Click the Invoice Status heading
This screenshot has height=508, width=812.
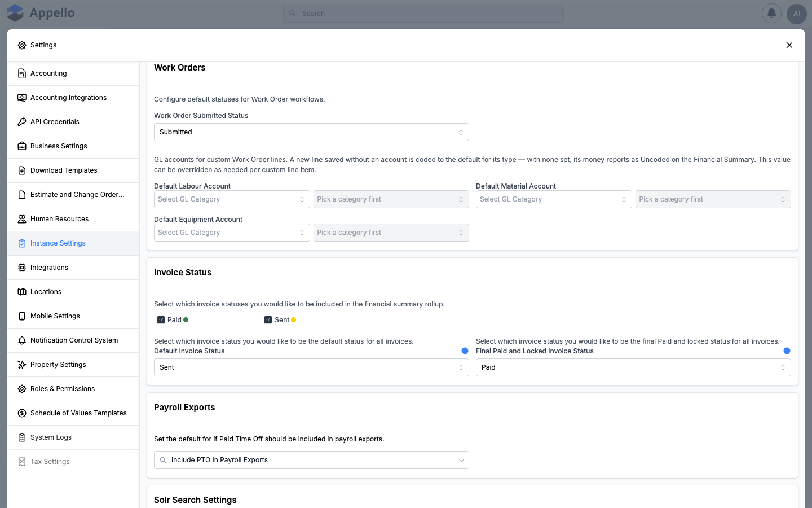click(x=183, y=273)
